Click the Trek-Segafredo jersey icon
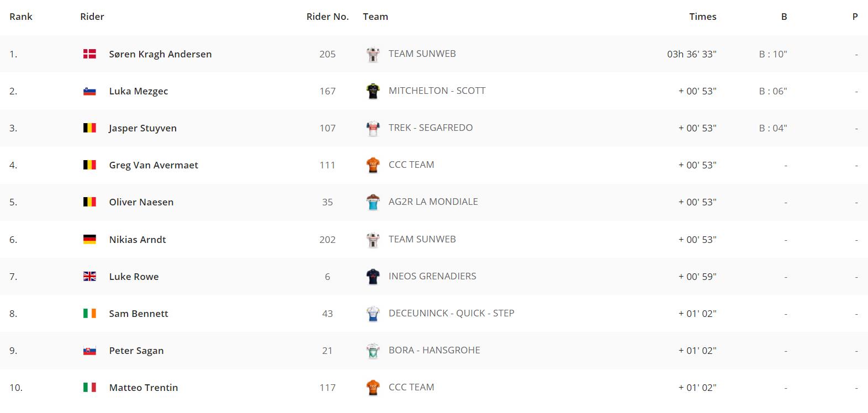The width and height of the screenshot is (868, 413). (x=373, y=128)
